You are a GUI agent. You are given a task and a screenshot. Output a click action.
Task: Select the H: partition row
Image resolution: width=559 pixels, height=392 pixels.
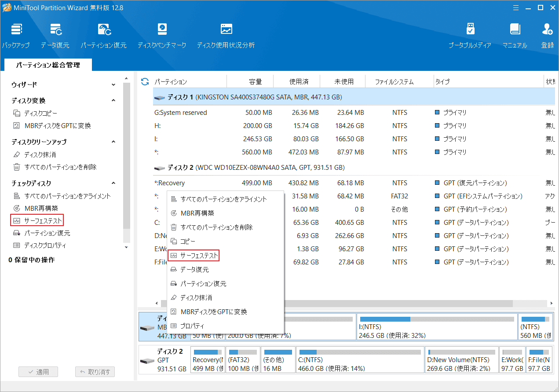tap(354, 126)
